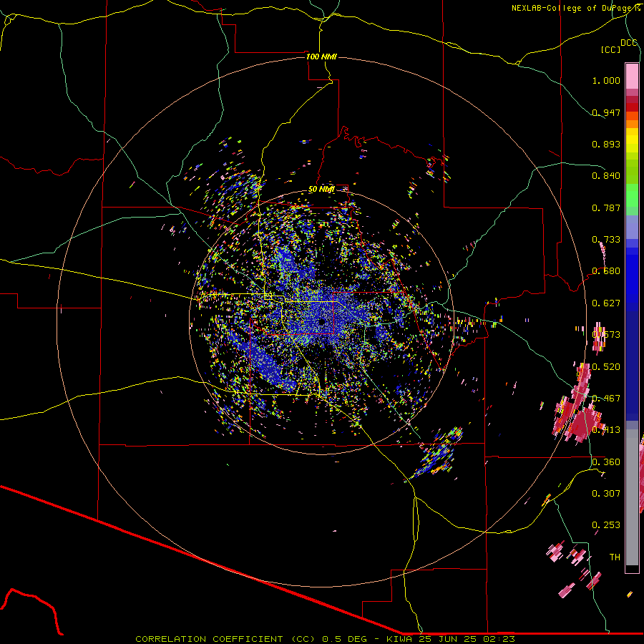Click the TH label near the scale bottom
The image size is (644, 644).
[615, 557]
